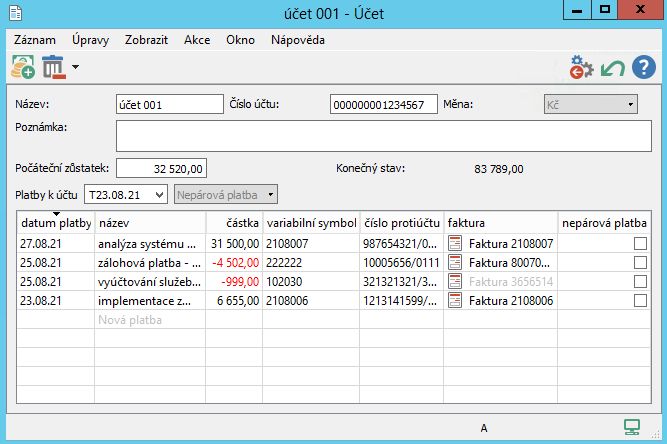Expand the Platby k účtu T23.08.21 dropdown
The width and height of the screenshot is (667, 444).
[x=161, y=195]
